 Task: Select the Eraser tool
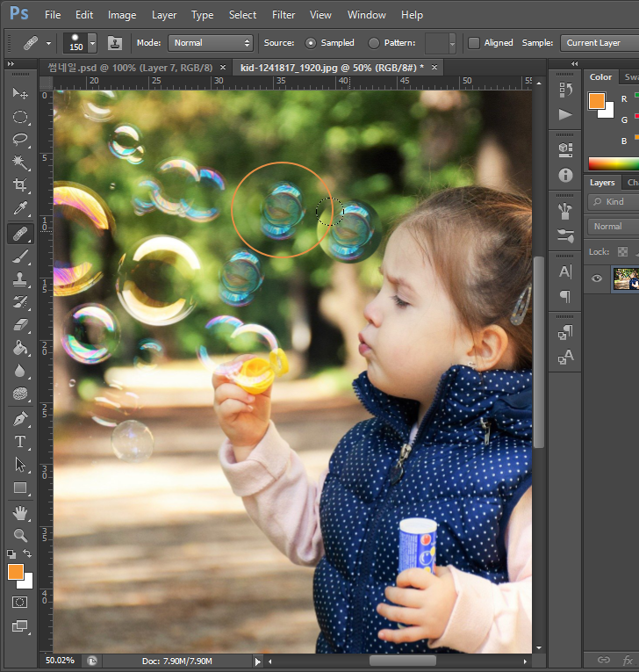[x=19, y=325]
